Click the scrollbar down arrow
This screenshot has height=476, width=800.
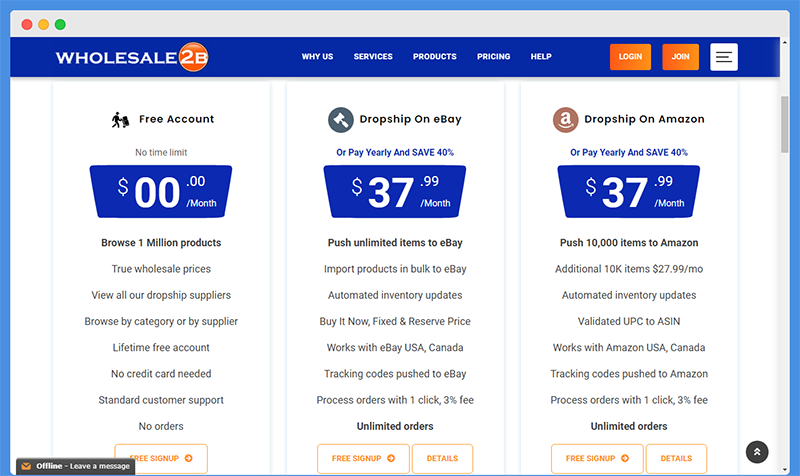pos(785,470)
